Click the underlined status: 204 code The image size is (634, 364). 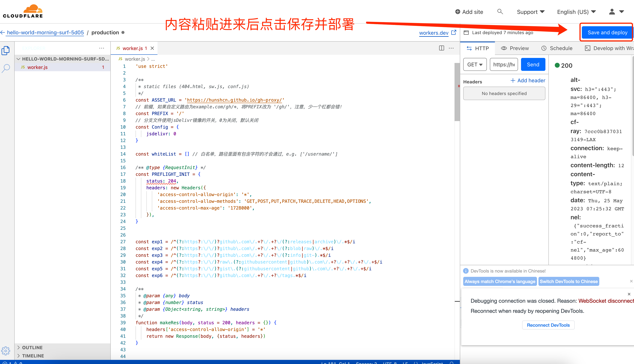pyautogui.click(x=161, y=181)
